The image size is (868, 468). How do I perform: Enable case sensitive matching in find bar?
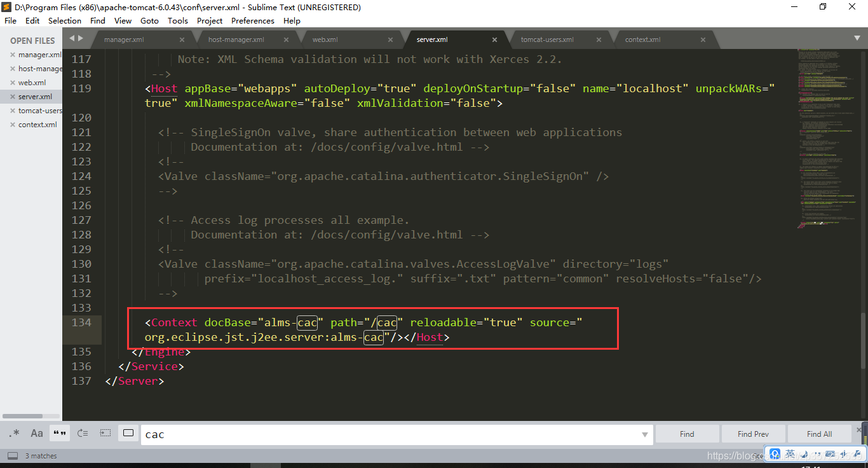[x=36, y=433]
